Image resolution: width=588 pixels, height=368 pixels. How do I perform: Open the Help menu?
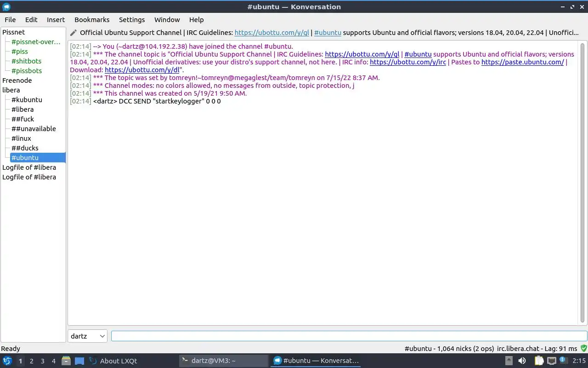click(x=196, y=20)
